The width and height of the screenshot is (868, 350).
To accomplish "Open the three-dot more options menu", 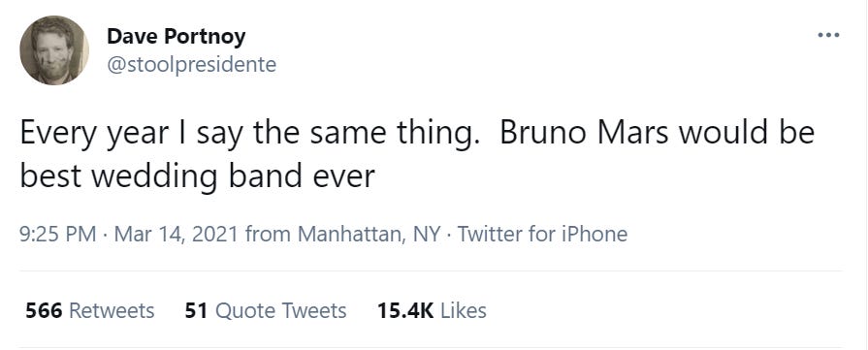I will click(828, 36).
